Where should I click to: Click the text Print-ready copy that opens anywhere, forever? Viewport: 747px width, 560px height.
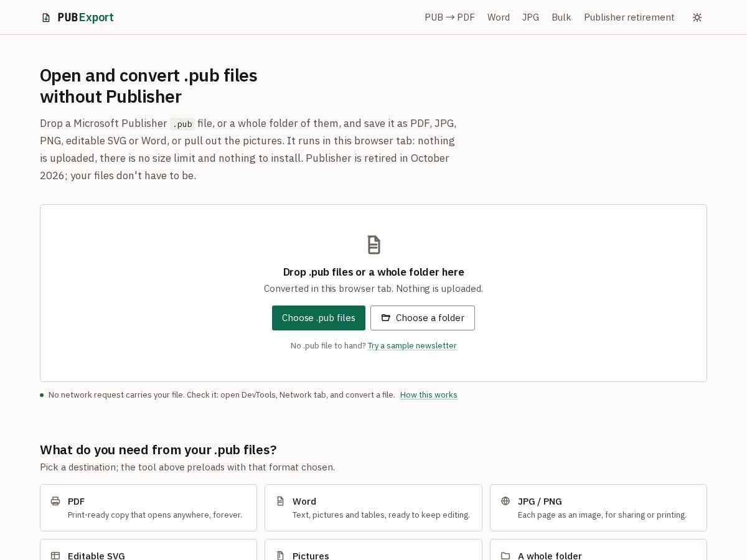click(x=155, y=515)
